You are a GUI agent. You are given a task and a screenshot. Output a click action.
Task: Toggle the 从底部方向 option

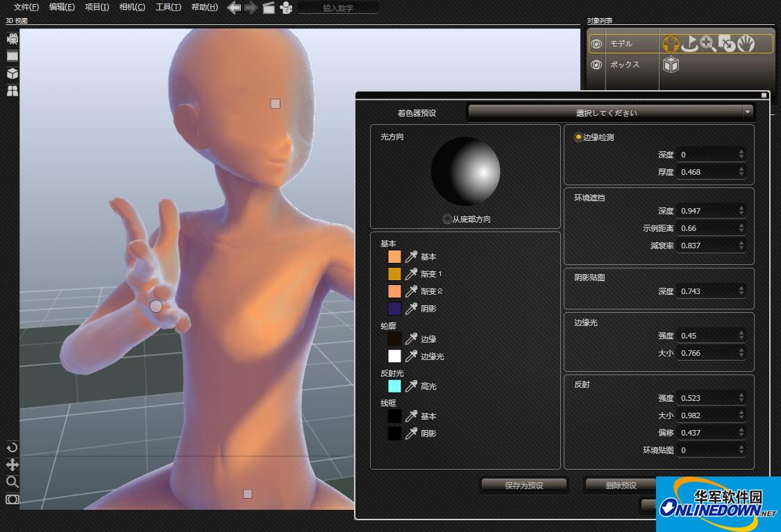(x=446, y=219)
